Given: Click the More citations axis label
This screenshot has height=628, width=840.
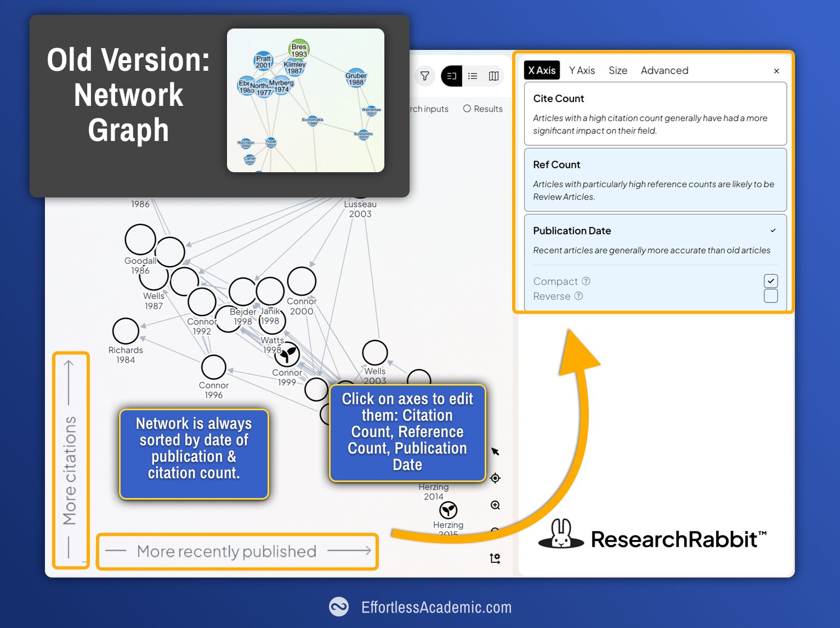Looking at the screenshot, I should click(70, 470).
